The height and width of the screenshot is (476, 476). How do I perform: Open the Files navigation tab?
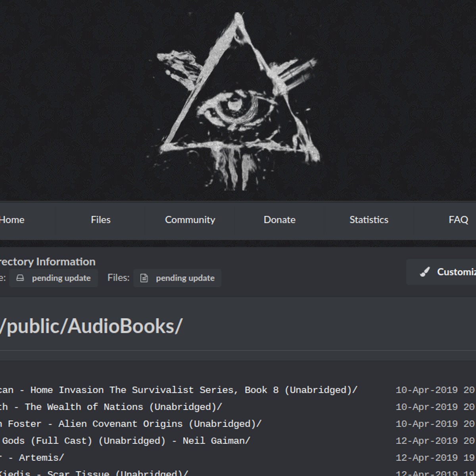pyautogui.click(x=101, y=220)
